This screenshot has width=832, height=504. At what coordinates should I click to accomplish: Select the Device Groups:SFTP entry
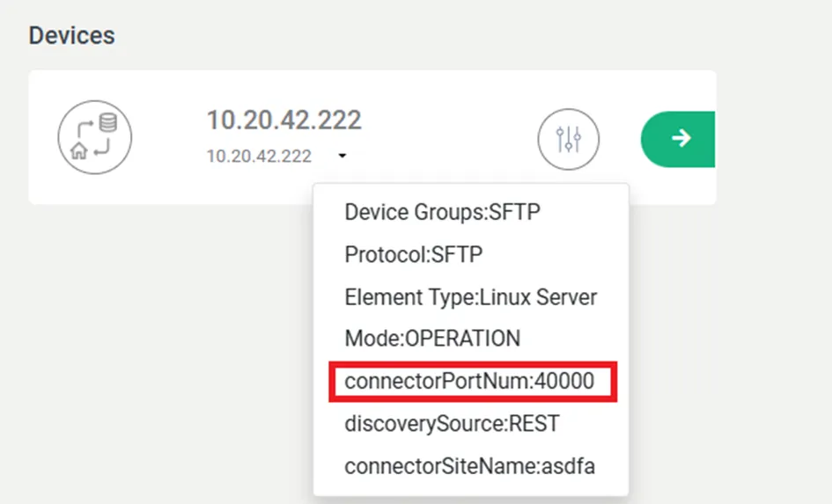pyautogui.click(x=442, y=213)
